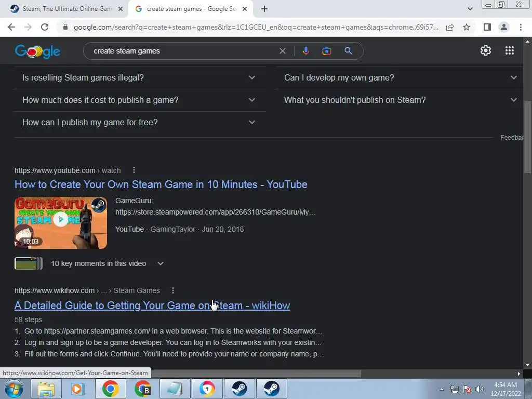Viewport: 532px width, 399px height.
Task: Open Google quick settings gear
Action: point(486,50)
